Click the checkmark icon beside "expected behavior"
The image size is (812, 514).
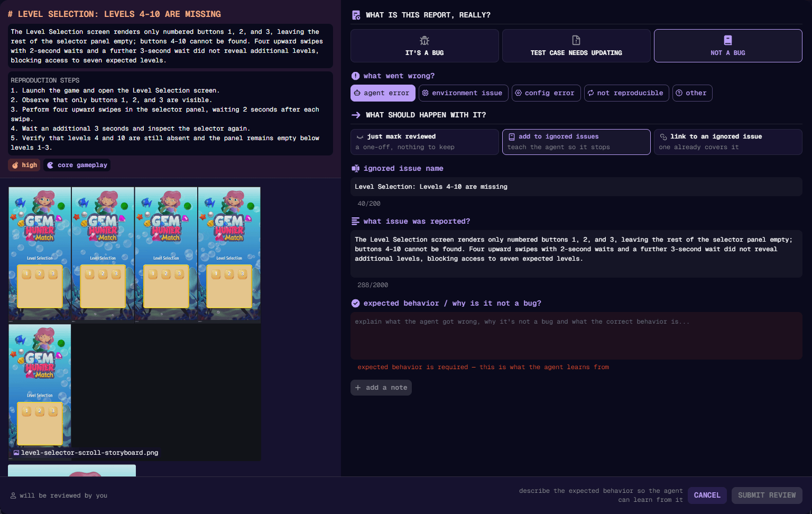click(356, 304)
